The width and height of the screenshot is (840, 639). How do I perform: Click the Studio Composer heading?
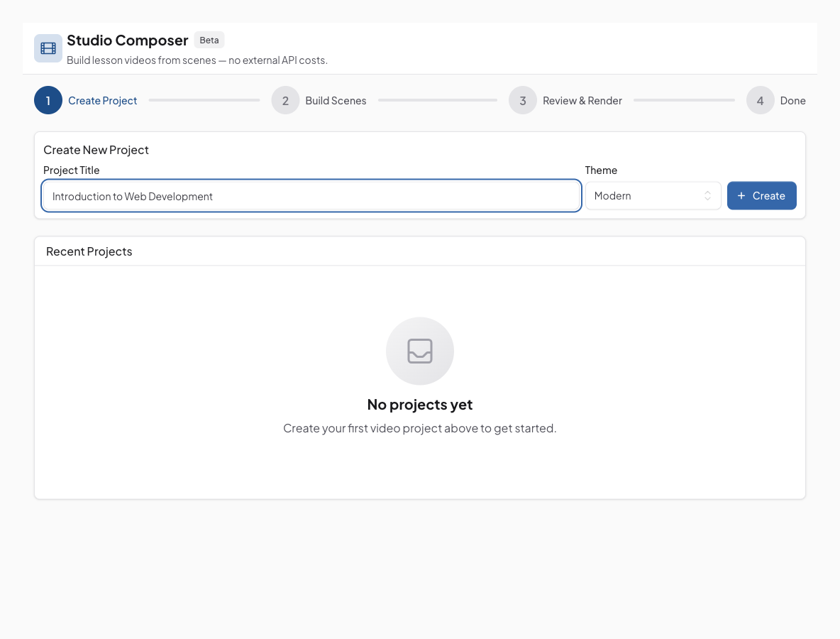point(128,40)
